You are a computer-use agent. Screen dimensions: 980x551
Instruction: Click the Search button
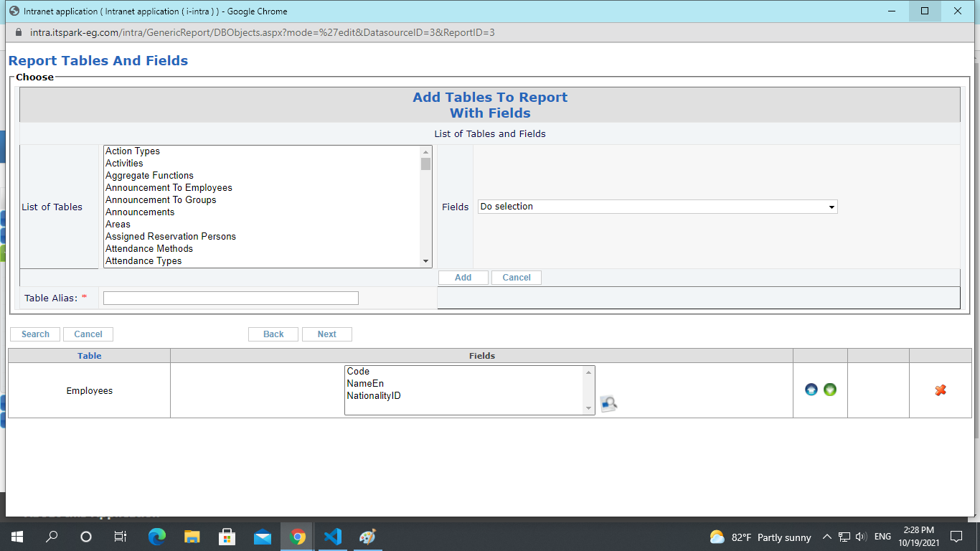point(35,334)
